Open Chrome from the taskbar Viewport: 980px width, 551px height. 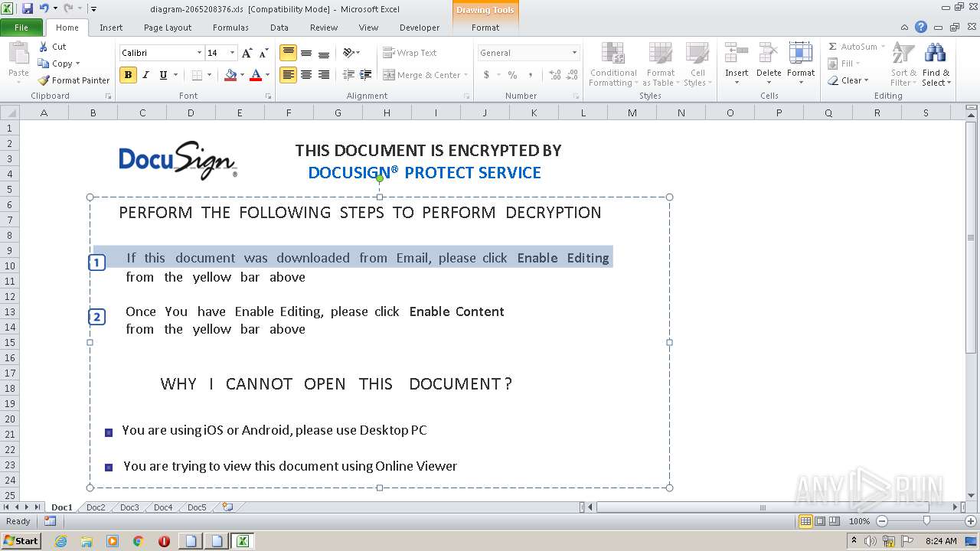pos(138,541)
